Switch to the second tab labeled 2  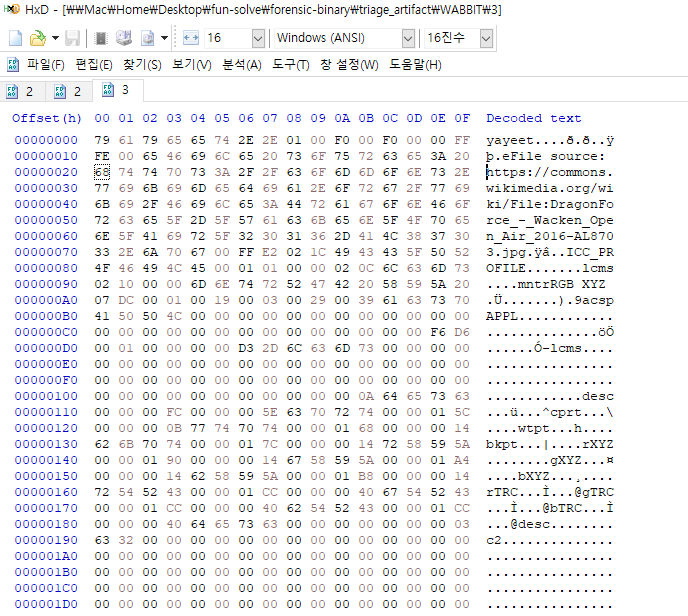coord(68,91)
